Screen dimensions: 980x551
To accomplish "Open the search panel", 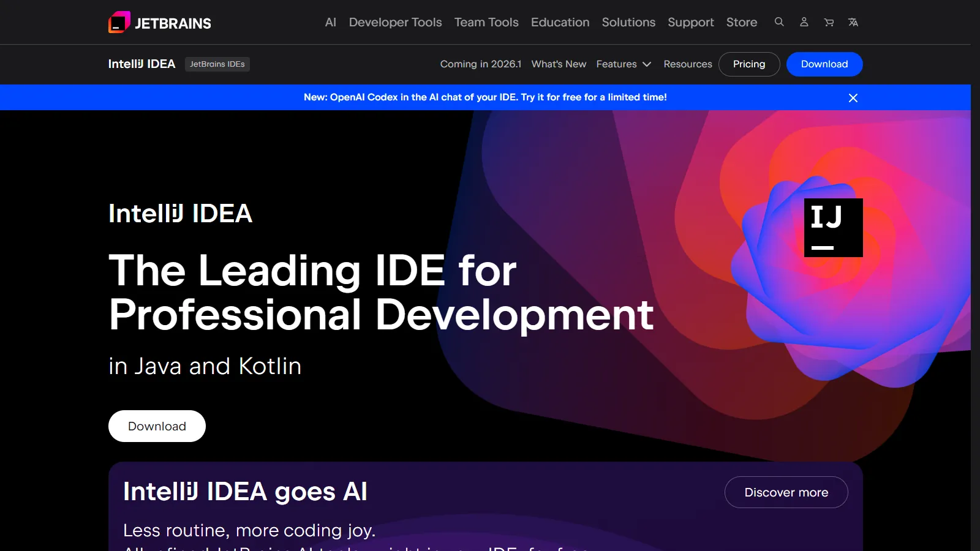I will [779, 22].
